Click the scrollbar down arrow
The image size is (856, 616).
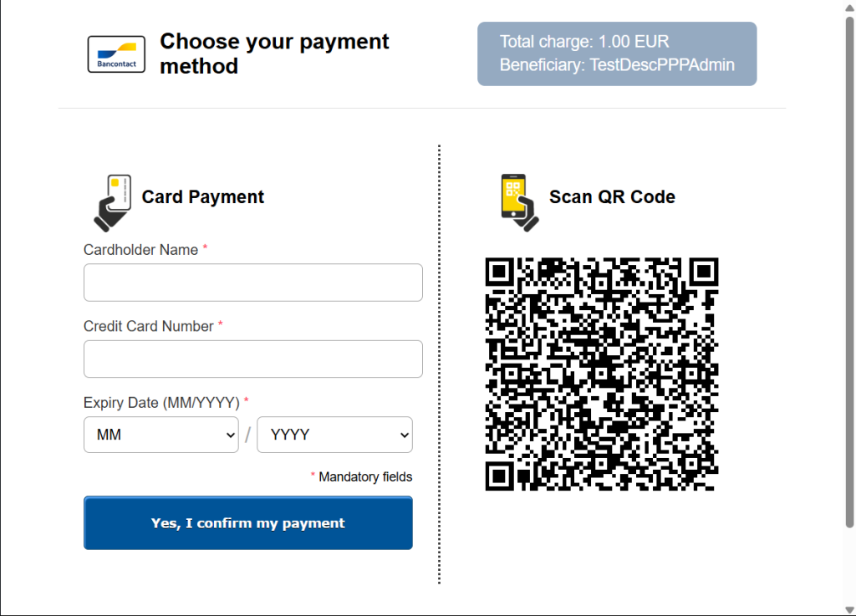click(849, 608)
